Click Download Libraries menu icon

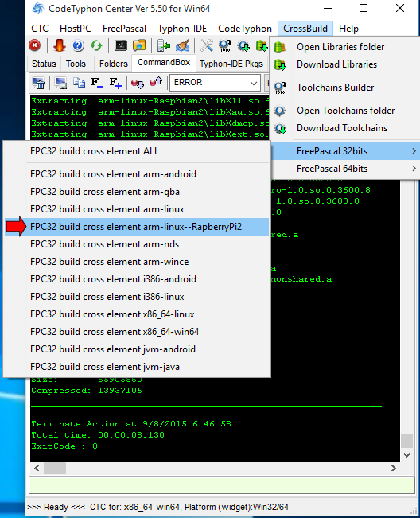[280, 64]
